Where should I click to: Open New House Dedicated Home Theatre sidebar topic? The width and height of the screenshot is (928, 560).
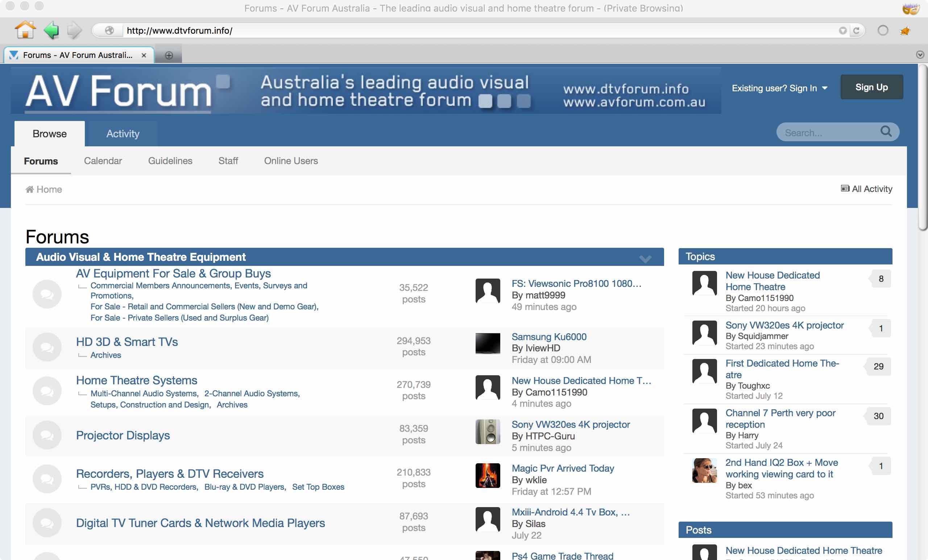(x=772, y=281)
